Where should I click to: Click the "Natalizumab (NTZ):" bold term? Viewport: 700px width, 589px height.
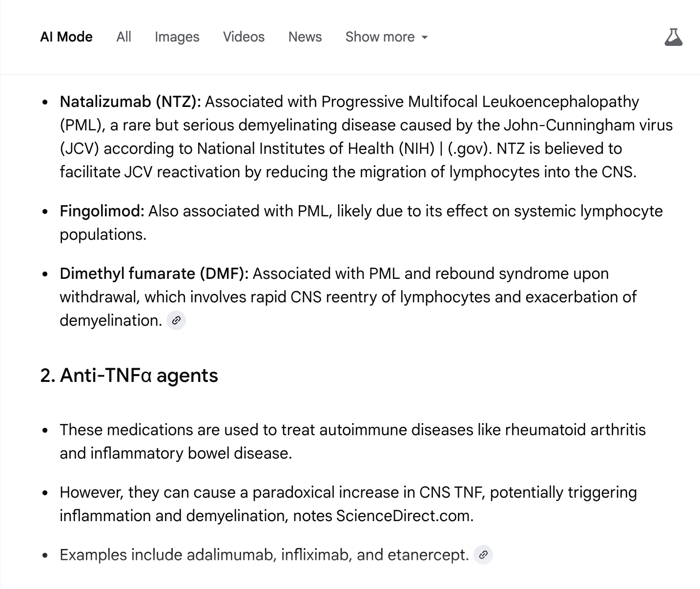pos(130,102)
